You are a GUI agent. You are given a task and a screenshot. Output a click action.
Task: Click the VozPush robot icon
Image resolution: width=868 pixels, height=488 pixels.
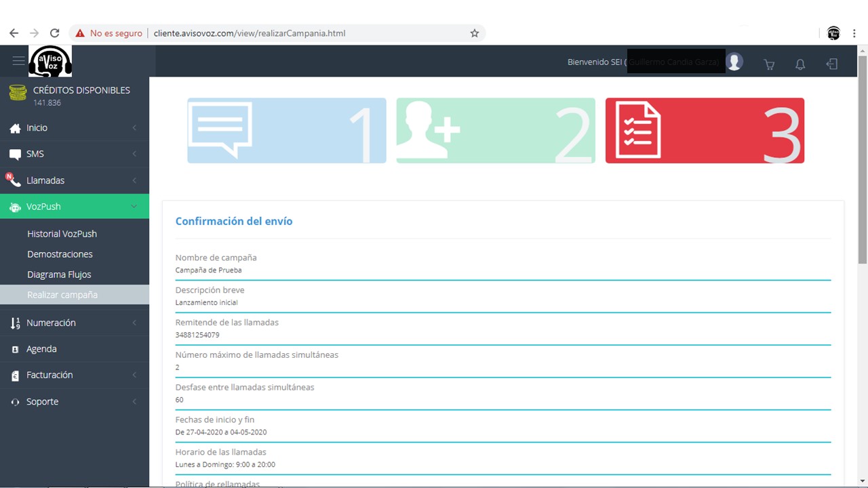click(x=15, y=207)
